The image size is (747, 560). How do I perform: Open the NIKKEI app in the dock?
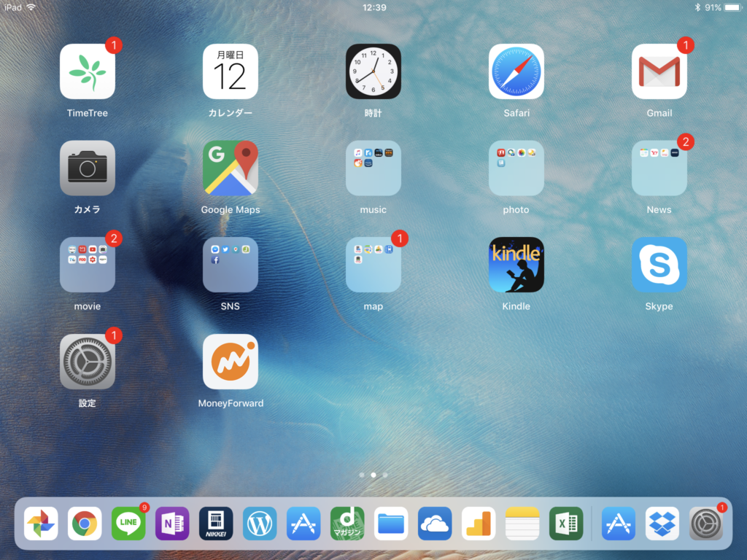(x=216, y=524)
